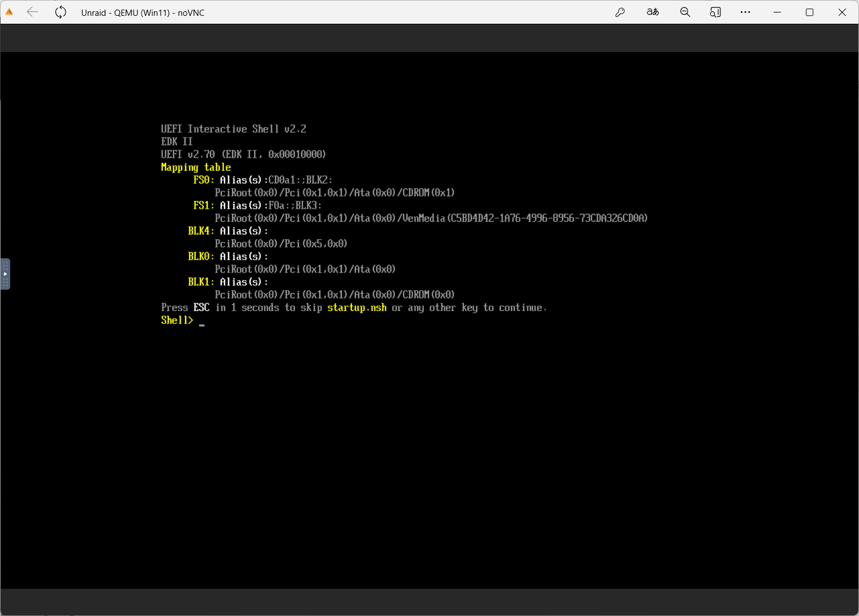Click the 'startup.nsh' text

coord(357,308)
